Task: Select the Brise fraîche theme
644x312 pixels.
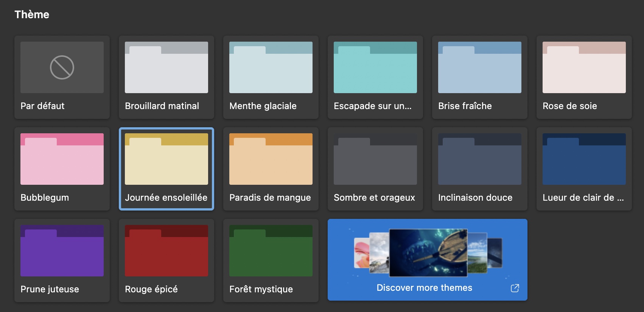Action: pyautogui.click(x=479, y=77)
